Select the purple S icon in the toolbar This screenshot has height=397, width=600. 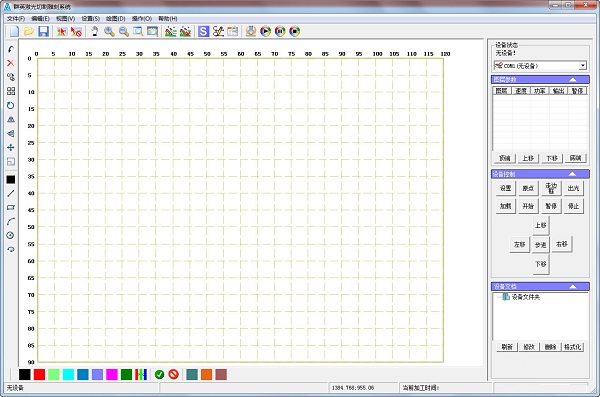pos(204,31)
